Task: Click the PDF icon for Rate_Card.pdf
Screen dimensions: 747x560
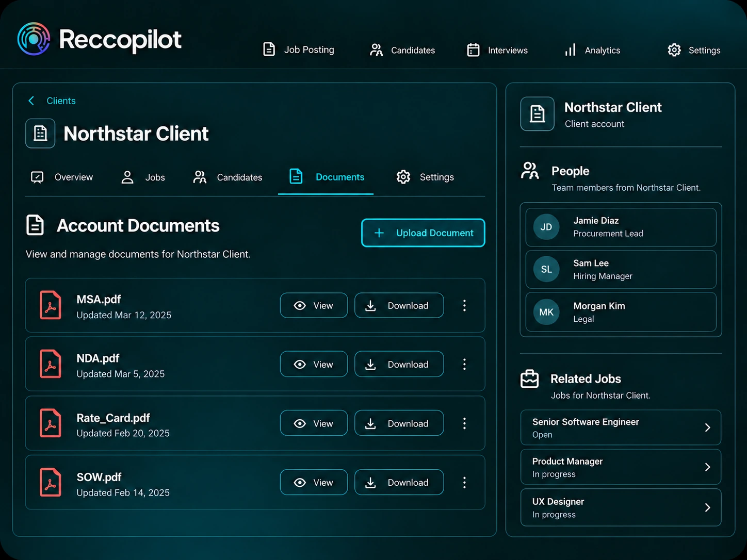Action: click(x=51, y=423)
